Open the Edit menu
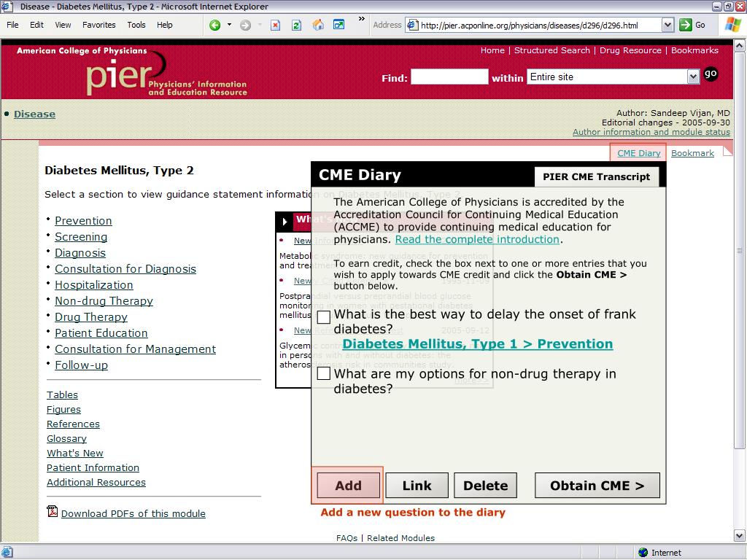Image resolution: width=747 pixels, height=560 pixels. point(36,25)
